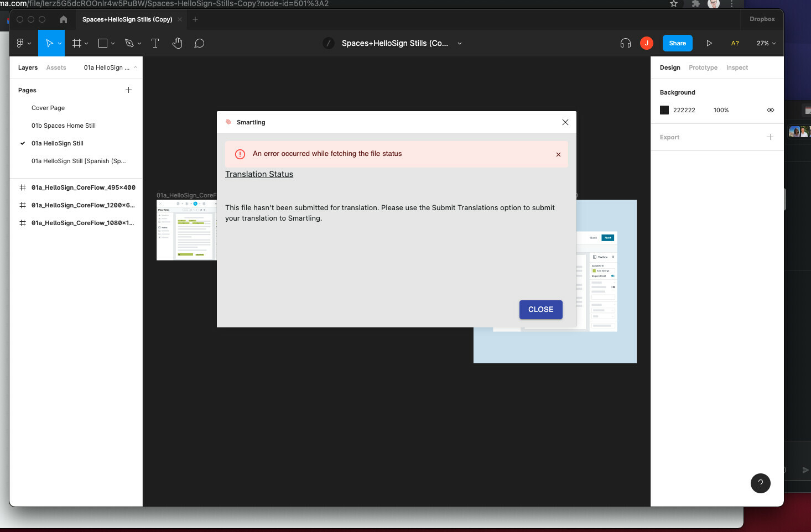Close the Smartling plugin dialog

(x=565, y=122)
